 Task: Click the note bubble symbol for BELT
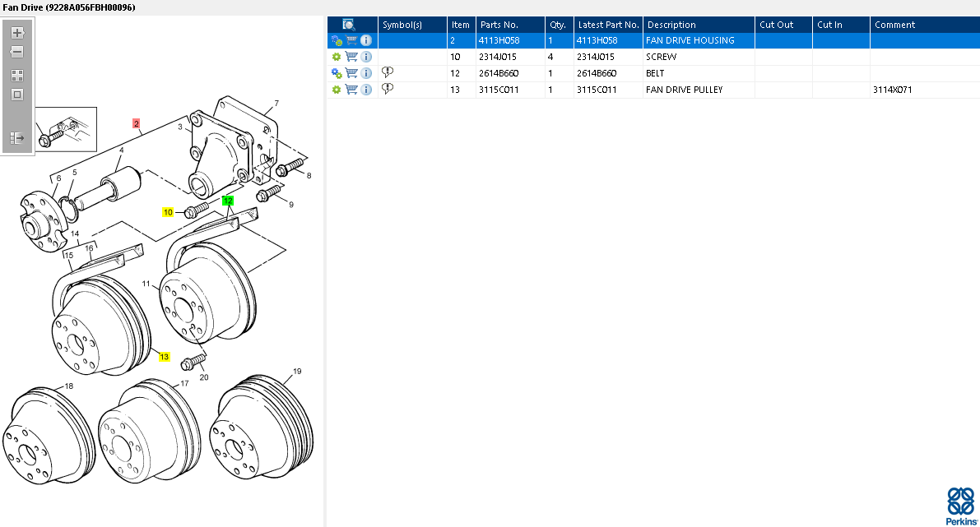coord(388,73)
